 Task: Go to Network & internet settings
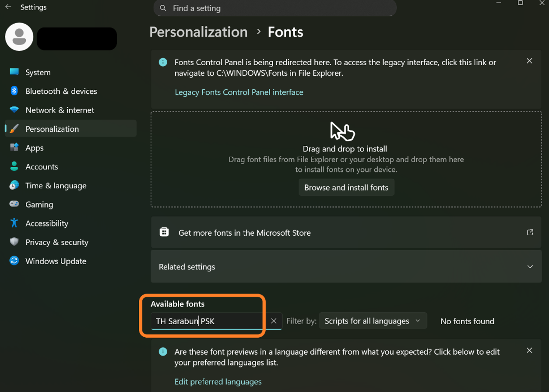coord(60,110)
